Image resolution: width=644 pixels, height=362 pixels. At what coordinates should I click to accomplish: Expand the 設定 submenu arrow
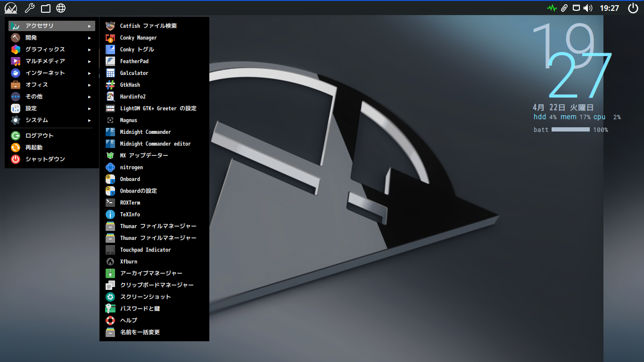click(x=90, y=108)
